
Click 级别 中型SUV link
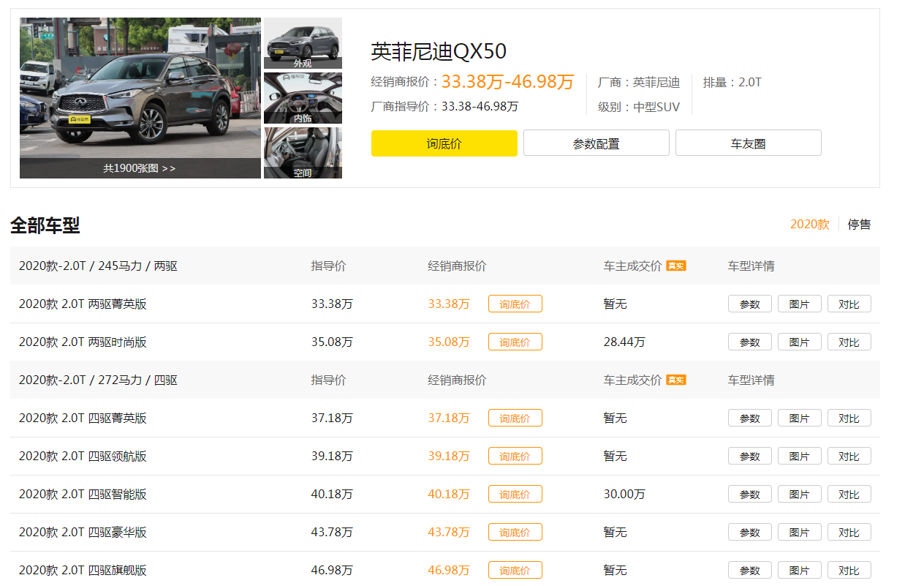(x=656, y=107)
